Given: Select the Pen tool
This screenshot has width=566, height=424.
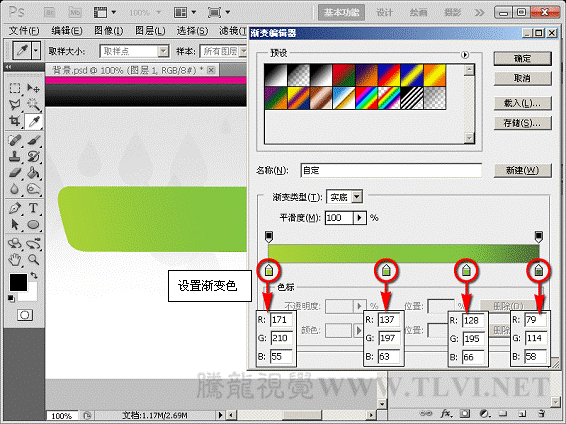Looking at the screenshot, I should pos(15,208).
